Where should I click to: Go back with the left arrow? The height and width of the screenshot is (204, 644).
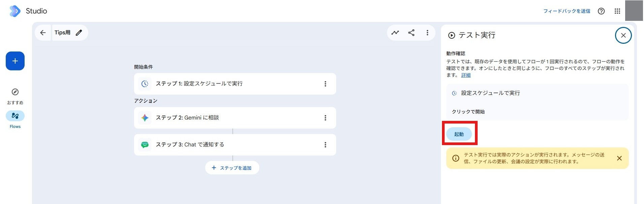coord(43,33)
